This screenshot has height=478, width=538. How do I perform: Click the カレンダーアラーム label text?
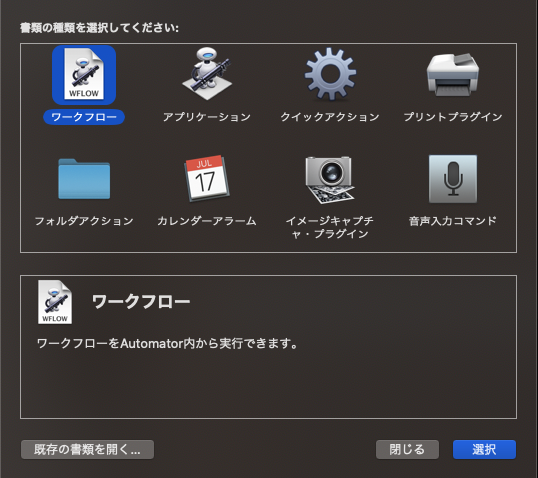[x=207, y=221]
